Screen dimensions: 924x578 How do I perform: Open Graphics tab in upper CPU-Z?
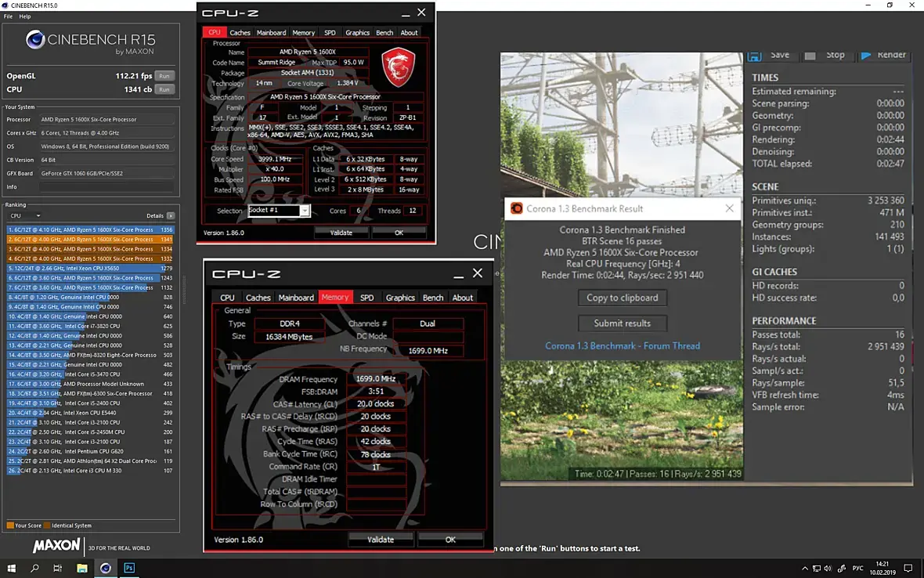pyautogui.click(x=357, y=33)
